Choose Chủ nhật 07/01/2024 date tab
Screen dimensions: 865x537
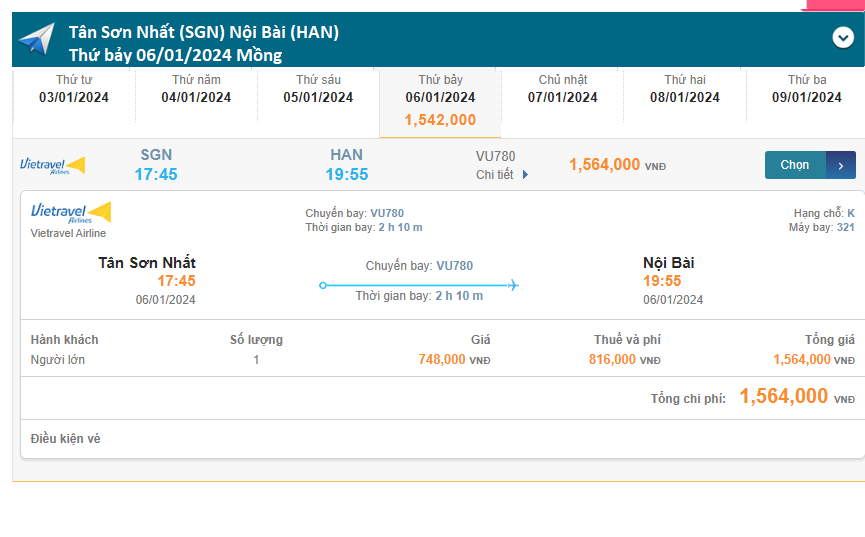[562, 89]
